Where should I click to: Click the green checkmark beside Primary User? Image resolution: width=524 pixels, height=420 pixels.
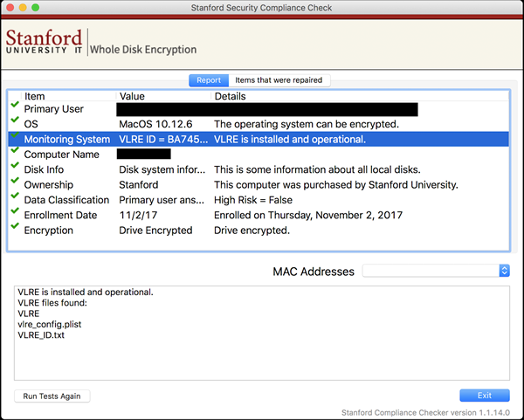click(15, 105)
